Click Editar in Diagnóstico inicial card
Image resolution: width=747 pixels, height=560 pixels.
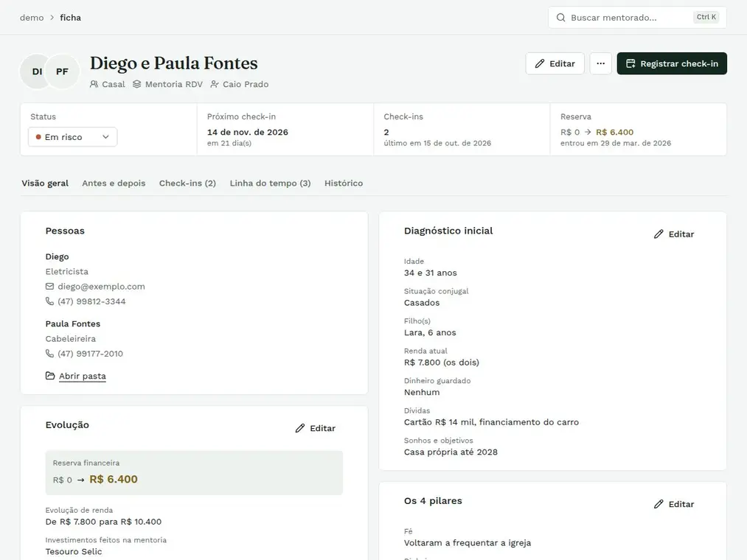[x=674, y=234]
